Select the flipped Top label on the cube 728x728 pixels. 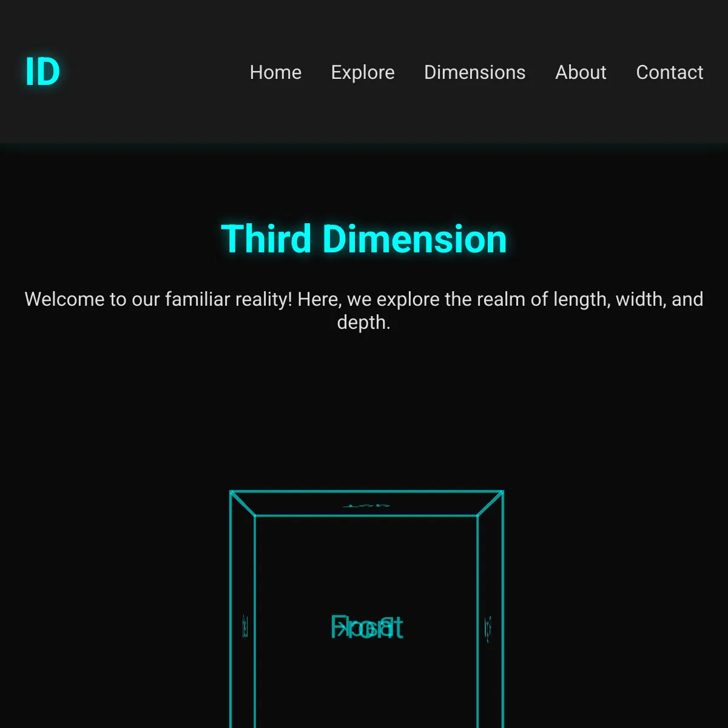tap(366, 505)
